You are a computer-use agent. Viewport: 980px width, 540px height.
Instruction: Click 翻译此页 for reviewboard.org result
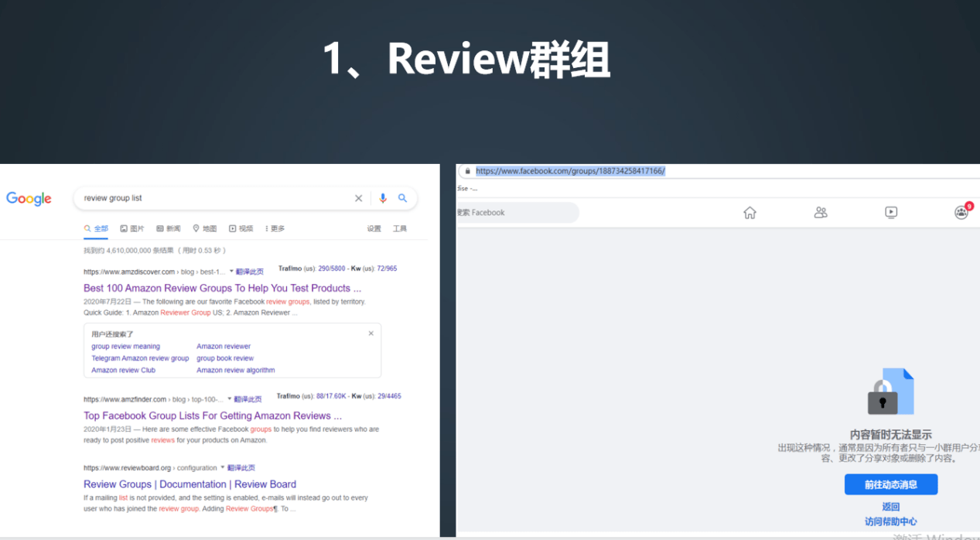click(x=241, y=468)
